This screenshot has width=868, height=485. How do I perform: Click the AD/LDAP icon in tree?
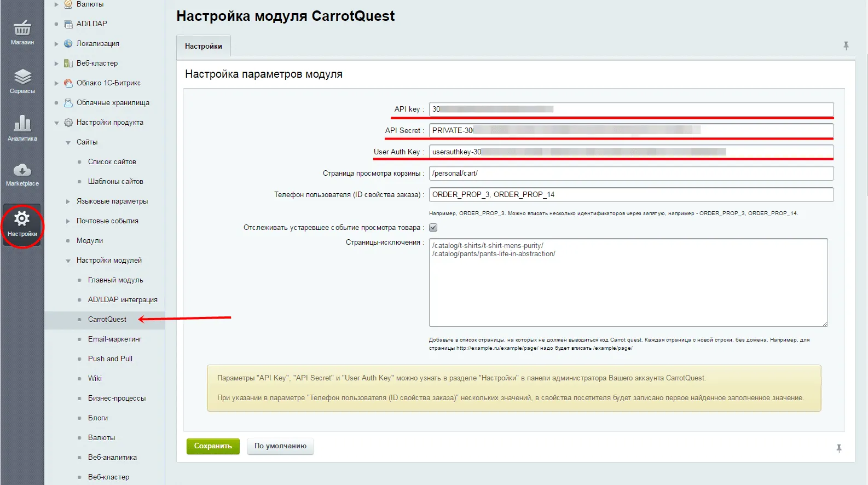[x=68, y=24]
